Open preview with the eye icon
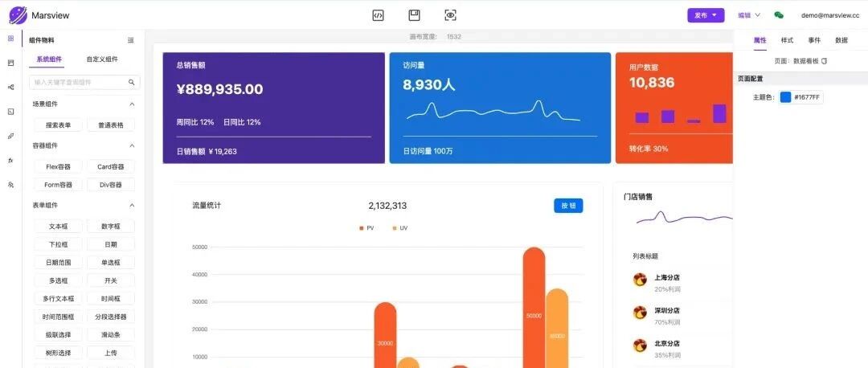This screenshot has width=868, height=368. 451,15
